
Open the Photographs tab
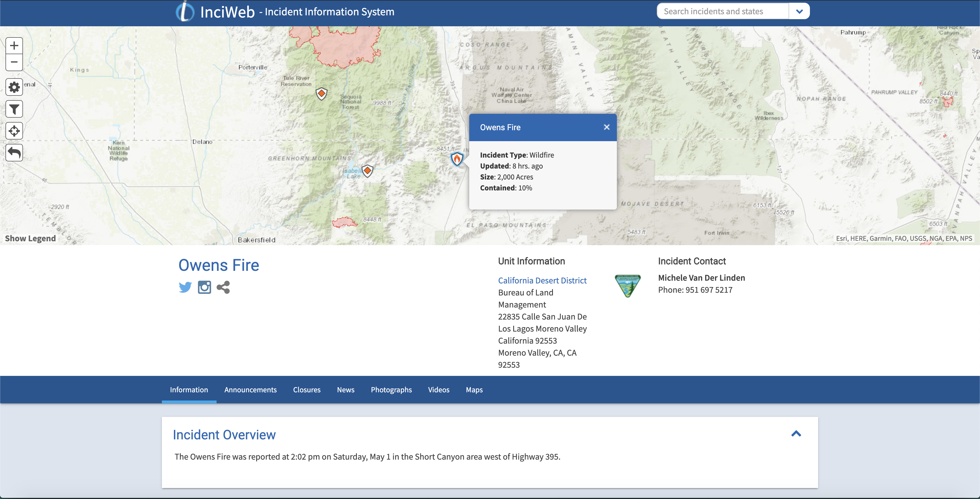[x=391, y=390]
